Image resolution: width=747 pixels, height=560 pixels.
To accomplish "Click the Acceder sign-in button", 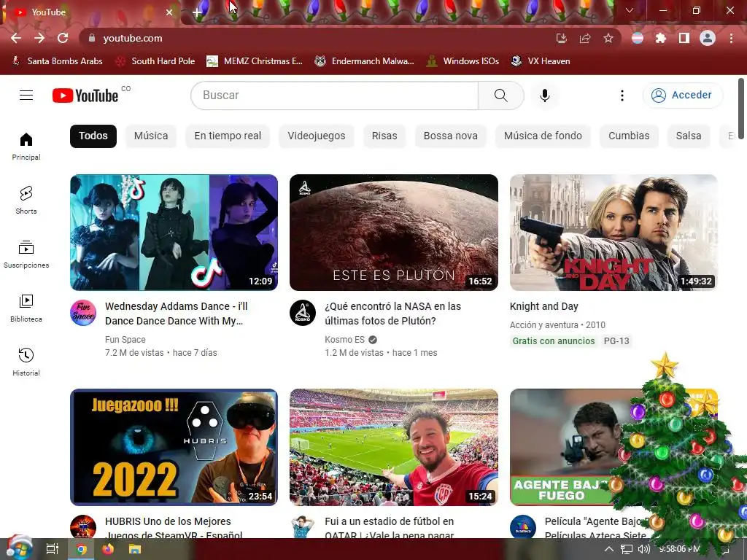I will pyautogui.click(x=683, y=96).
